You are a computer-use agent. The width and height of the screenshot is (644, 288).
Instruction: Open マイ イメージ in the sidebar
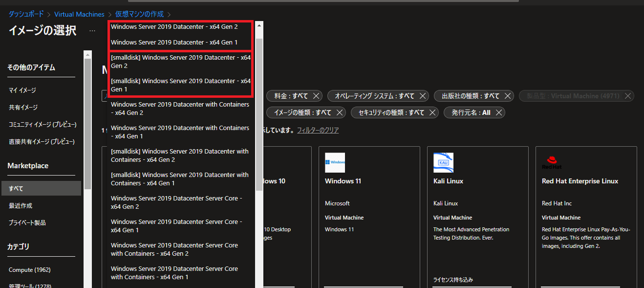click(x=22, y=90)
